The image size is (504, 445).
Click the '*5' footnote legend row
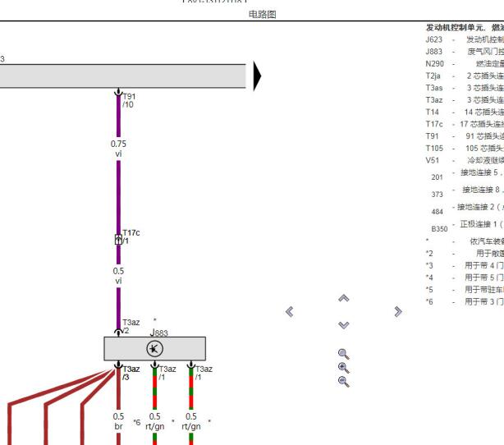tap(465, 290)
